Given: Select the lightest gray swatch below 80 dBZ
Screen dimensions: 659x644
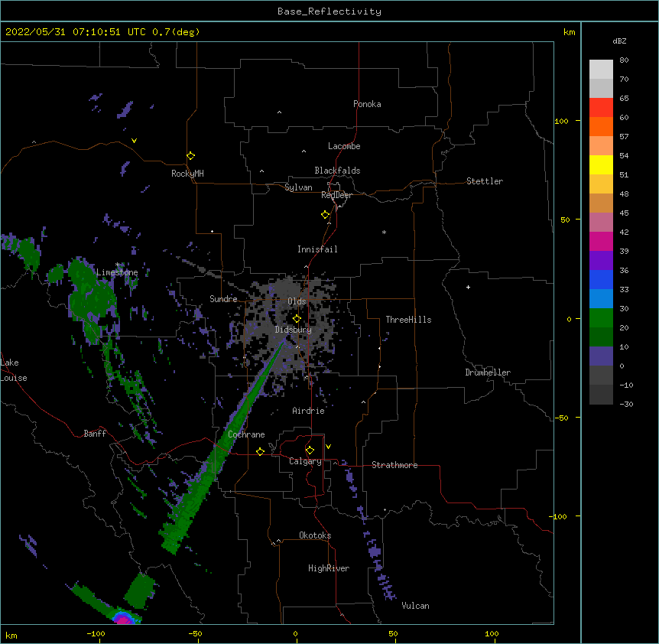Looking at the screenshot, I should click(x=601, y=69).
